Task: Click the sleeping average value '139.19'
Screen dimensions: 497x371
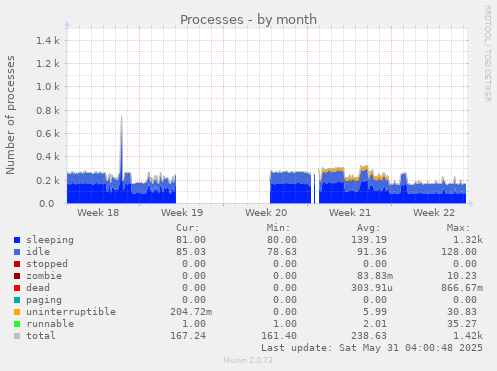Action: click(x=369, y=240)
